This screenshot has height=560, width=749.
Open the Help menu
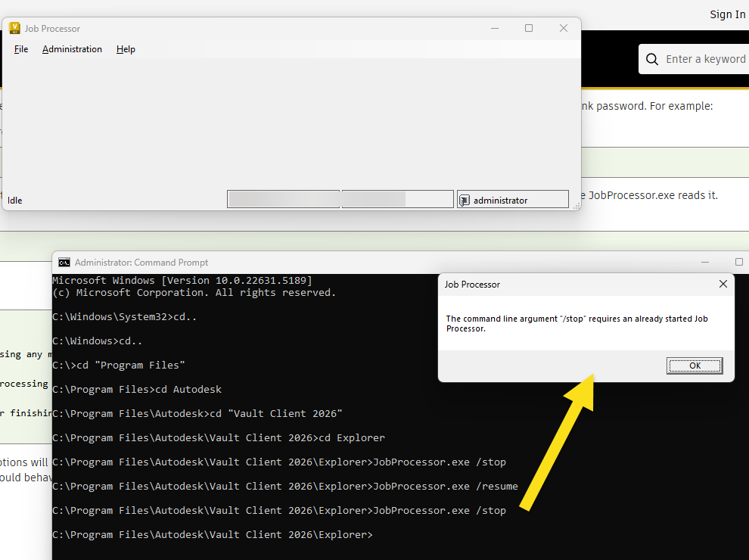[126, 49]
